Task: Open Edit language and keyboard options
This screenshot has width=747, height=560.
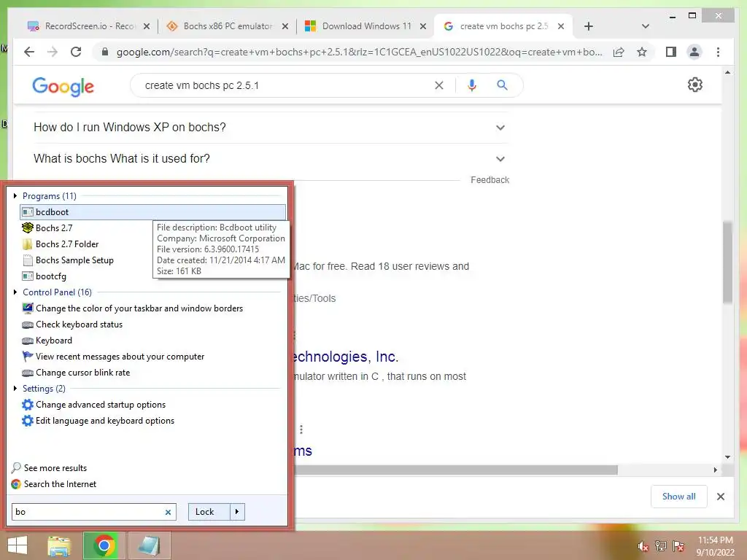Action: pyautogui.click(x=105, y=421)
